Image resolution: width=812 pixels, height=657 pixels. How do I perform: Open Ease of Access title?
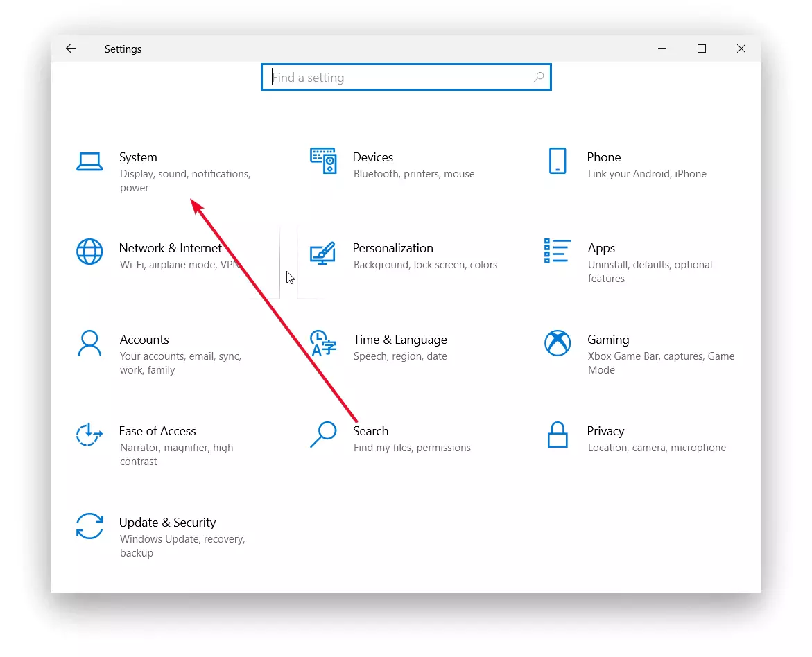pos(157,431)
